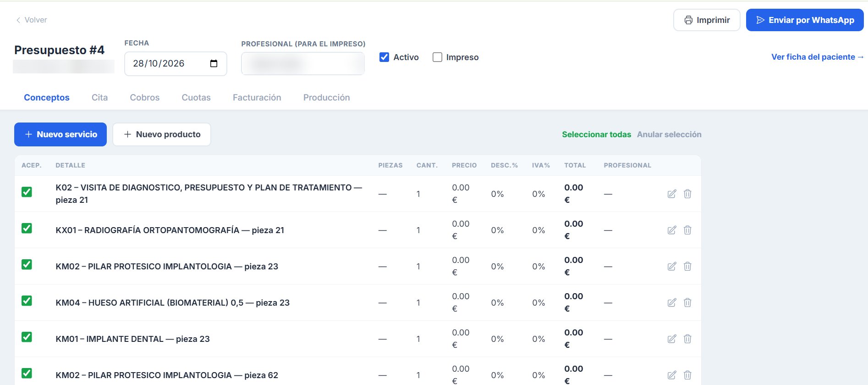Click the Imprimir button
This screenshot has height=385, width=868.
(707, 20)
